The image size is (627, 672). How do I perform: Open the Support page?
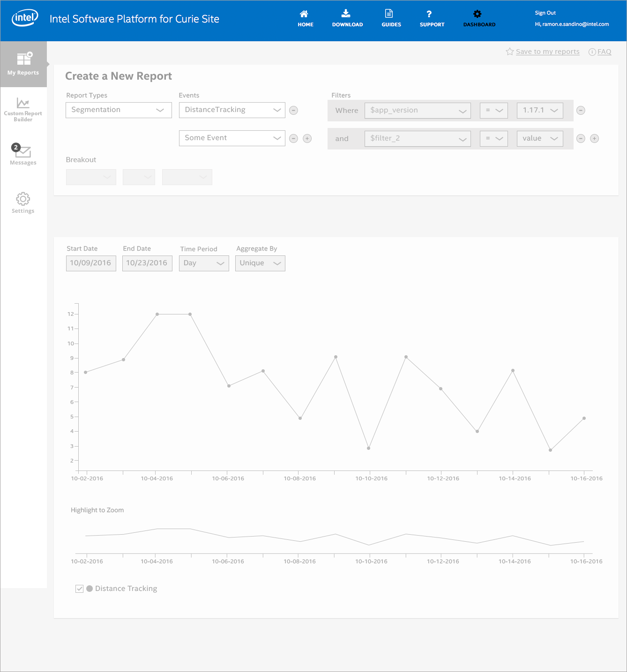(x=432, y=19)
